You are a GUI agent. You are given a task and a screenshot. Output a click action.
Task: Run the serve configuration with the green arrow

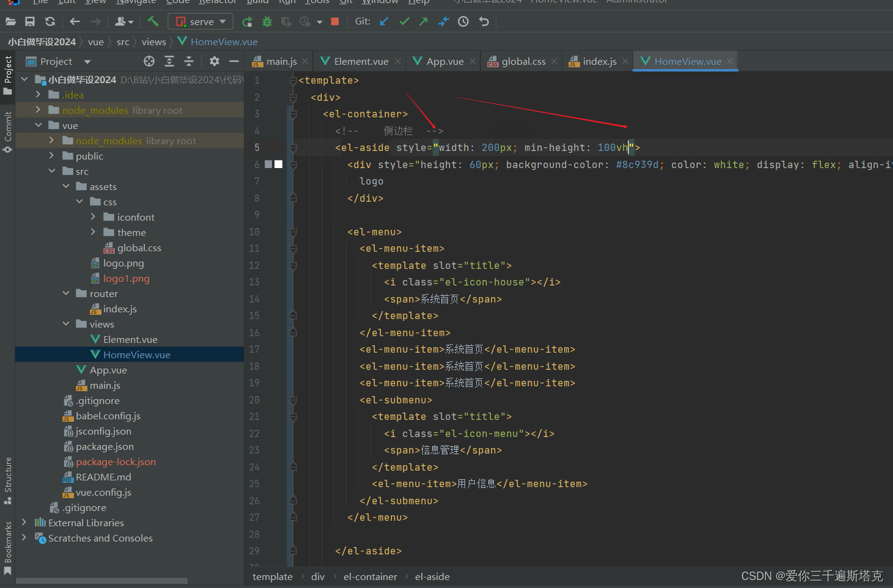(x=247, y=21)
